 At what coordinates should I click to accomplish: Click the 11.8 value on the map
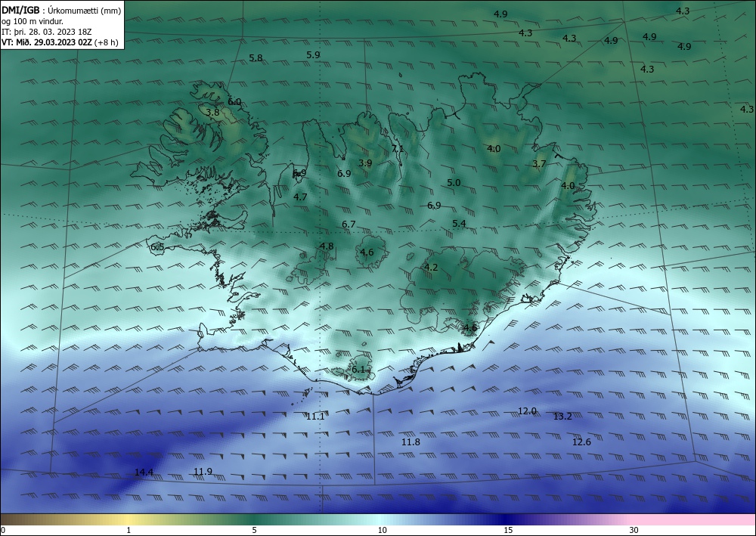(x=411, y=442)
